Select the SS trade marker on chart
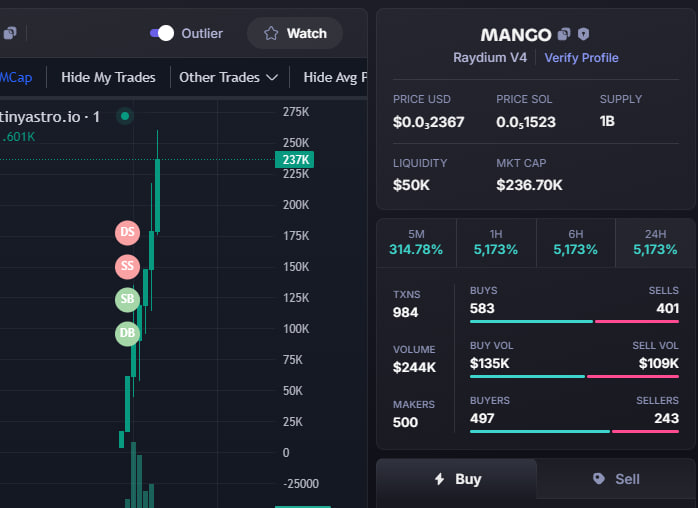The image size is (698, 508). (x=127, y=266)
